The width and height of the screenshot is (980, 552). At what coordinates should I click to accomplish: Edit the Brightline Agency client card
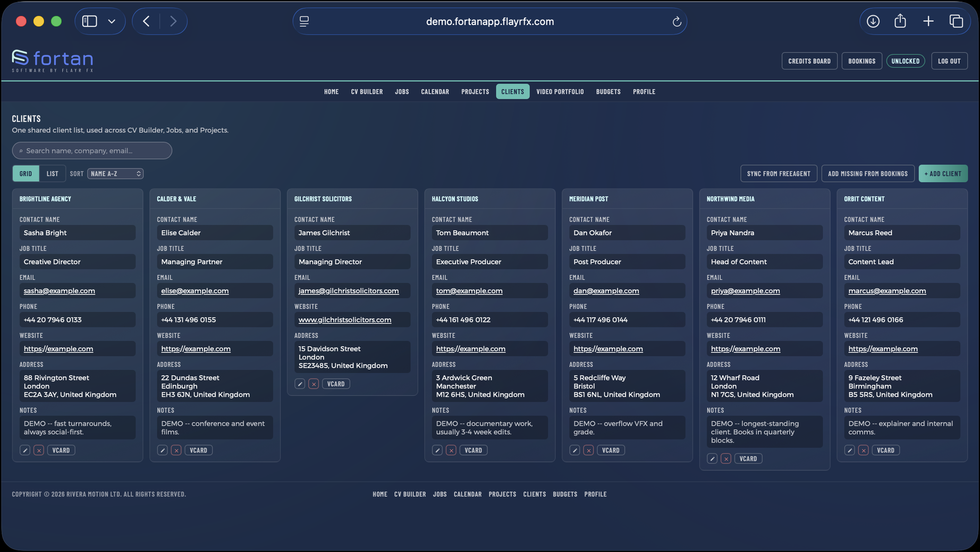click(25, 450)
